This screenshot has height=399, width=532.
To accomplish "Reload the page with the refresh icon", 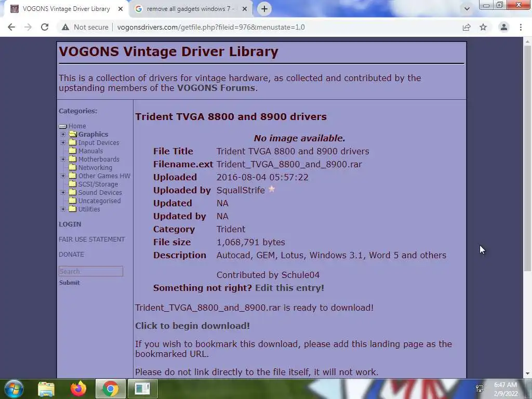I will 45,27.
